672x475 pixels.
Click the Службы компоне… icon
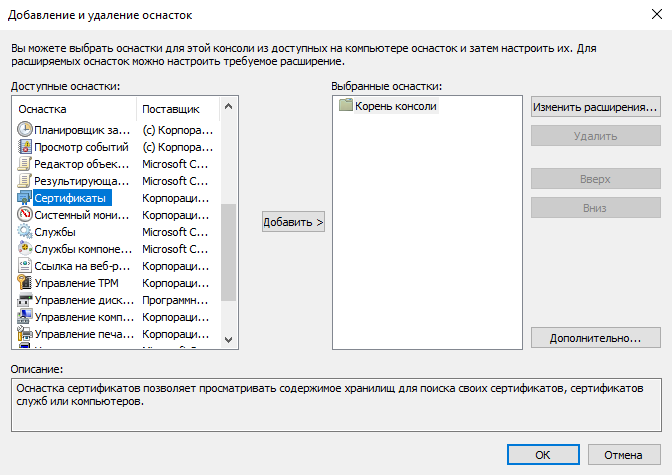(x=25, y=249)
